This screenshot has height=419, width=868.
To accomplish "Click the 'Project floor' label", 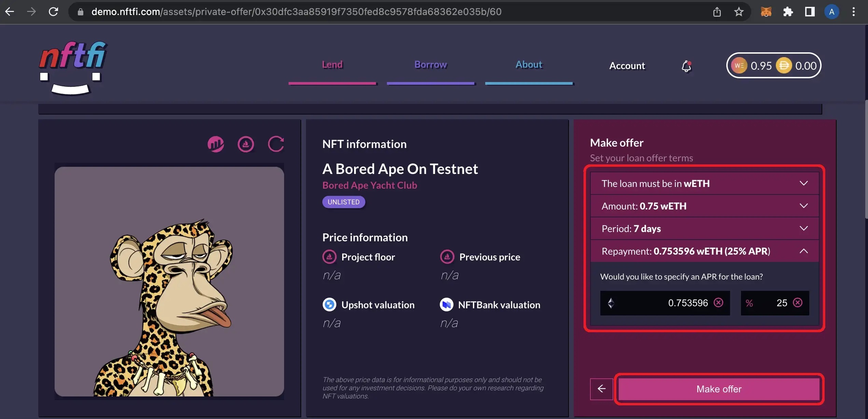I will pos(368,257).
